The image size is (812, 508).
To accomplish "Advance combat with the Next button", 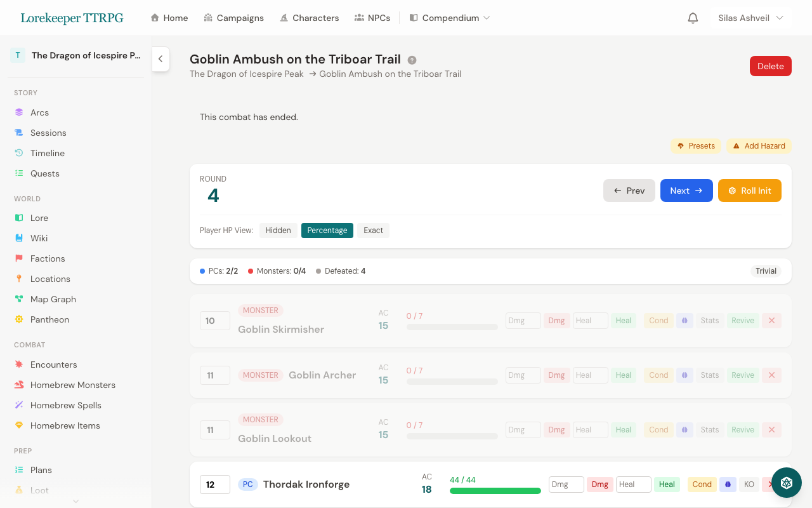I will (686, 190).
